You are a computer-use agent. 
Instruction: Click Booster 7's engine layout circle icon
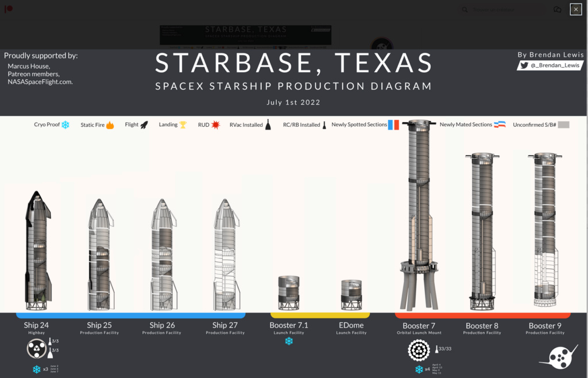point(419,350)
